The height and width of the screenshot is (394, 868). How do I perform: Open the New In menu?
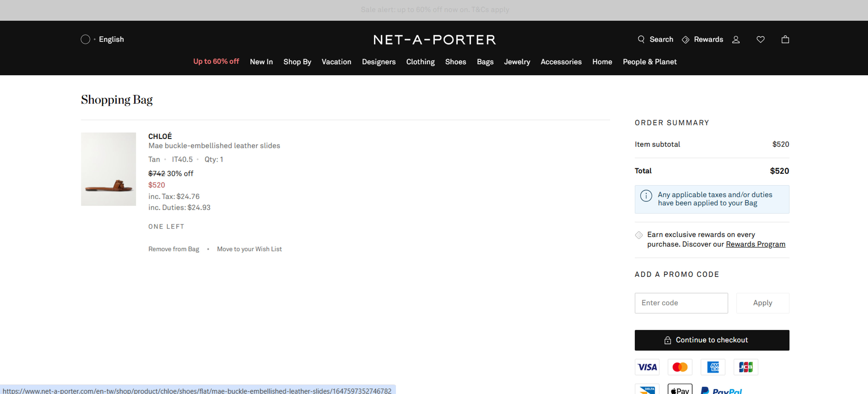click(x=261, y=62)
